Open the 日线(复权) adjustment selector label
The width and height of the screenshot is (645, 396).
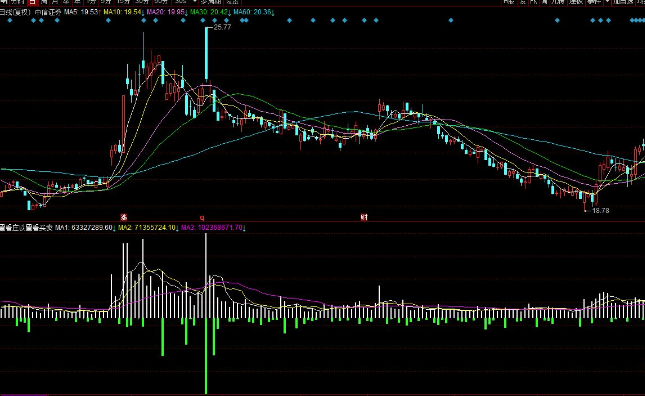(15, 12)
